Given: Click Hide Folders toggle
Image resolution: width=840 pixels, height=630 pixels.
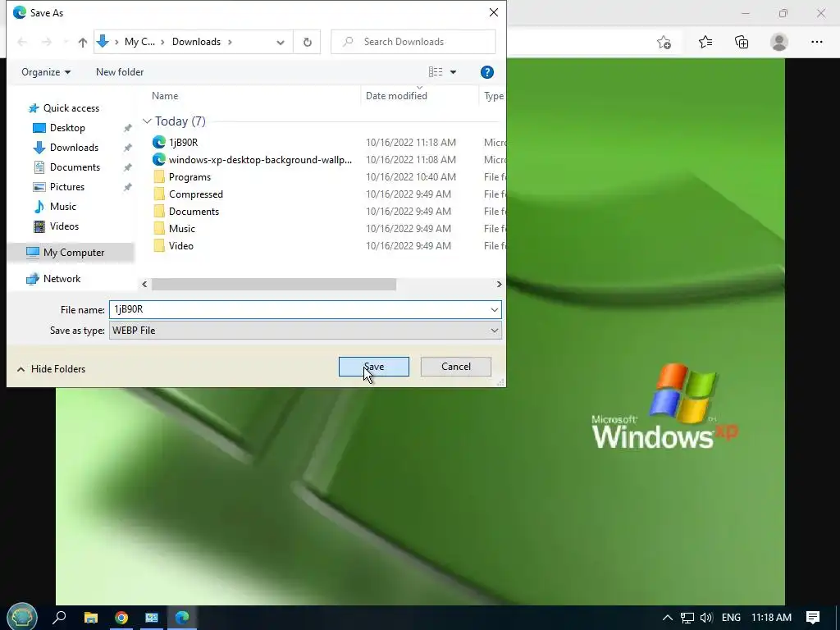Looking at the screenshot, I should 52,369.
